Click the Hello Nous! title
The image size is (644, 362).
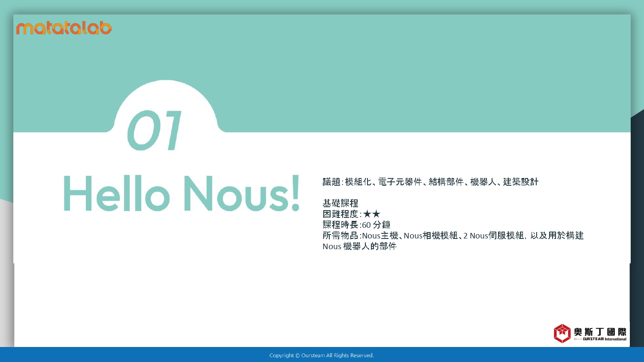point(181,193)
